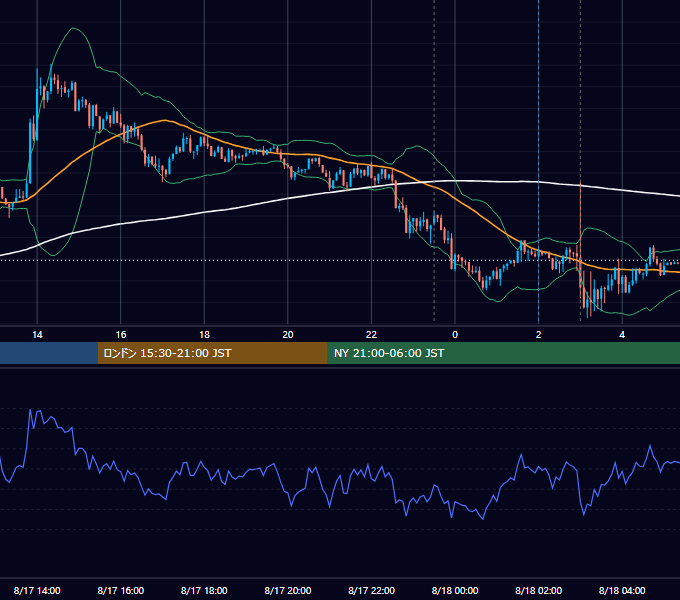The width and height of the screenshot is (680, 600).
Task: Click the 22 hour label on price chart axis
Action: pos(371,335)
